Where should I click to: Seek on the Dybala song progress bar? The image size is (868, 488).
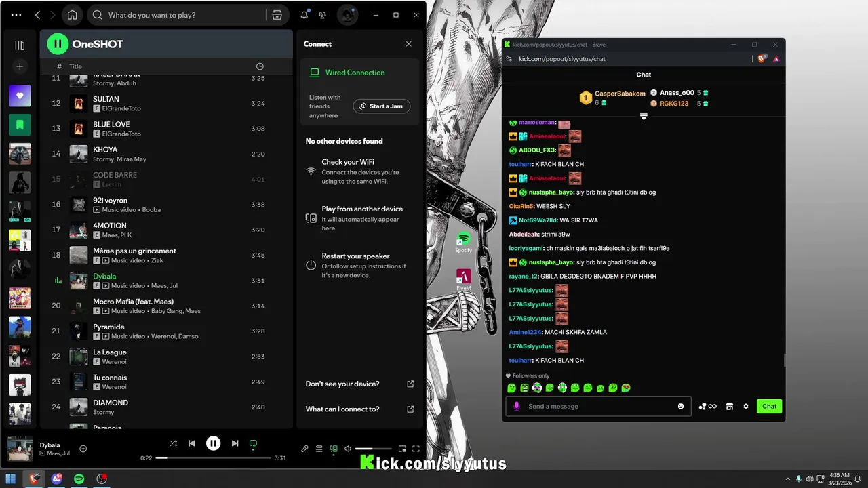click(213, 458)
